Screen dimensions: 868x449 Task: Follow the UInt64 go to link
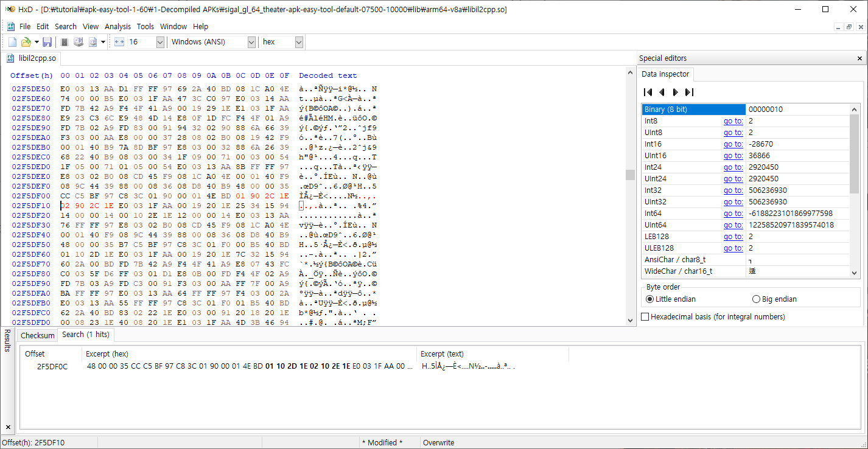(x=733, y=224)
